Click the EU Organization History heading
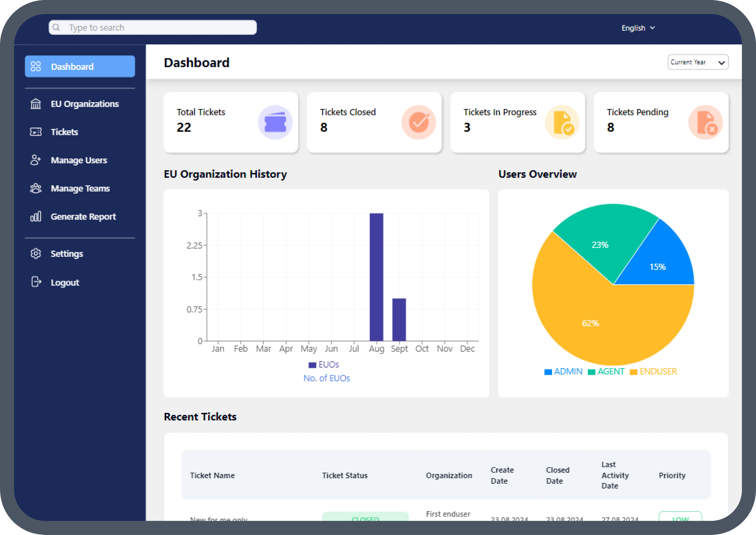Image resolution: width=756 pixels, height=535 pixels. coord(225,174)
